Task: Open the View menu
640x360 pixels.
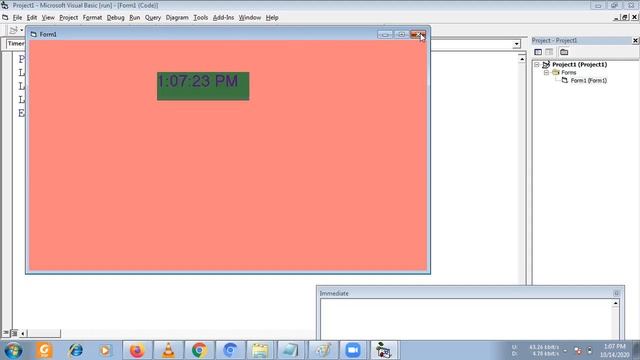Action: [48, 18]
